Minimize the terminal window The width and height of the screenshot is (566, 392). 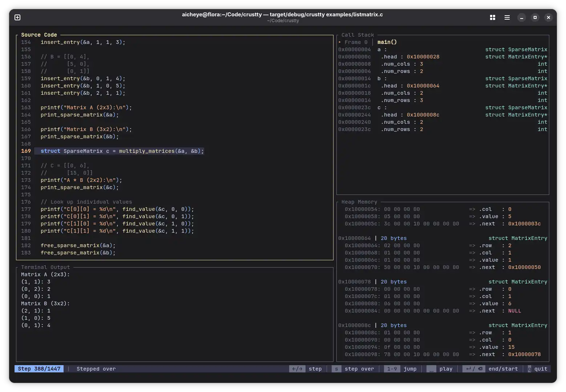pyautogui.click(x=522, y=17)
